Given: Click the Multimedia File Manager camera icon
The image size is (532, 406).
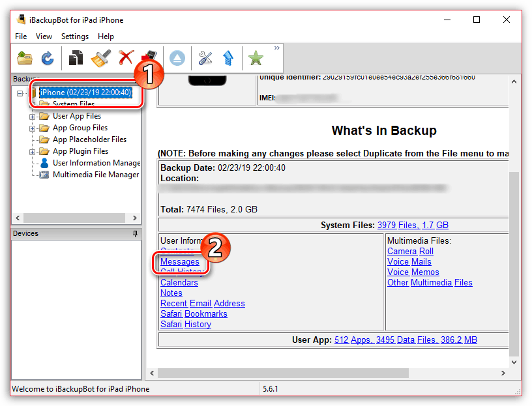Looking at the screenshot, I should coord(44,175).
